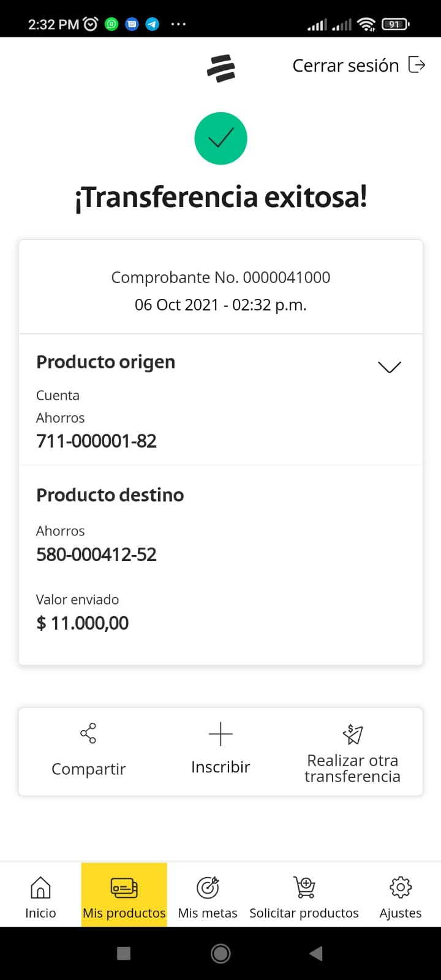This screenshot has width=441, height=980.
Task: Switch to Mis metas tab
Action: coord(208,895)
